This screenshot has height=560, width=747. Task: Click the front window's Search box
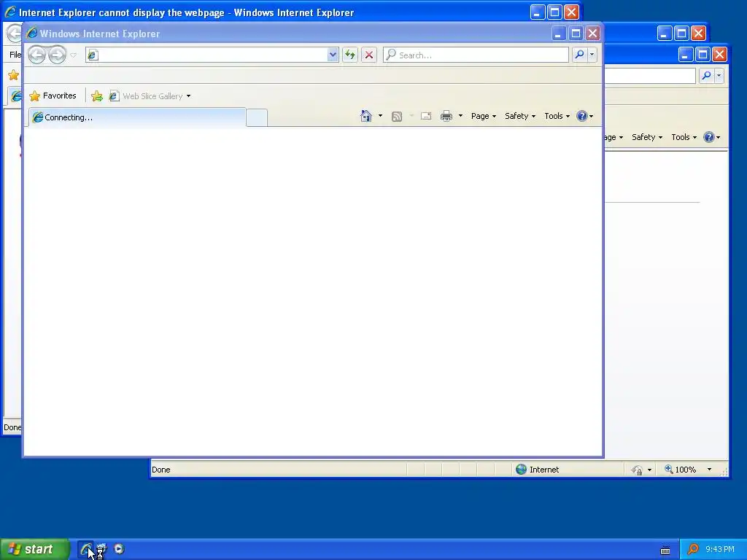click(476, 55)
